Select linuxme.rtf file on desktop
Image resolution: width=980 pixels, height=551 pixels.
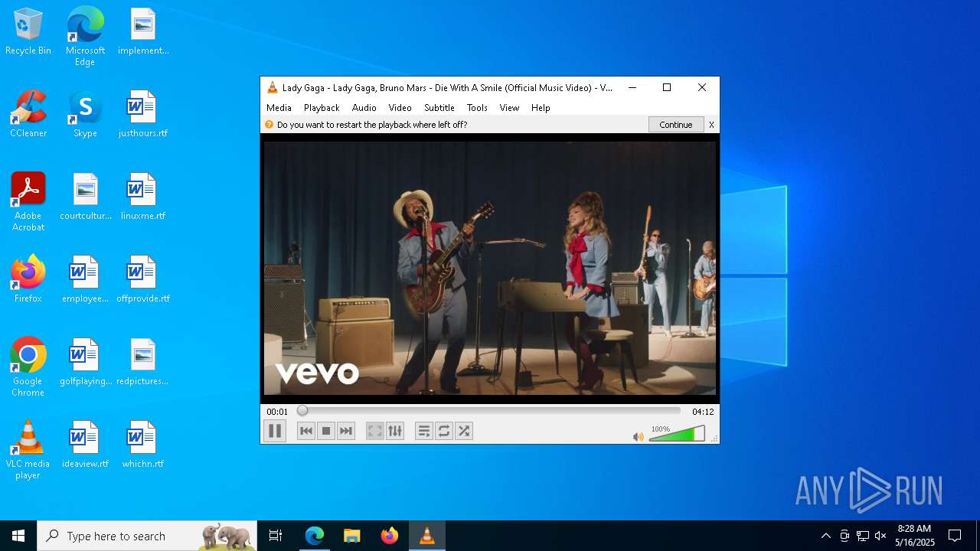coord(142,197)
